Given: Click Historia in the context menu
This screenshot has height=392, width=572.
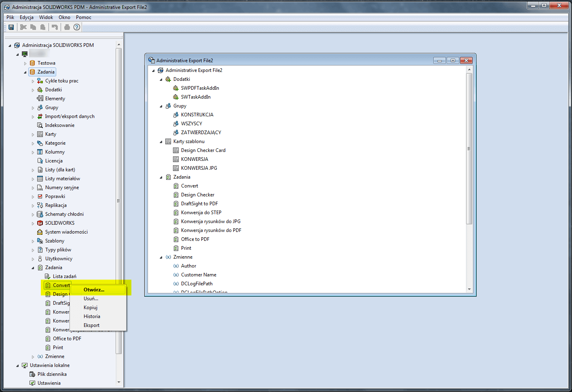Looking at the screenshot, I should [x=92, y=316].
